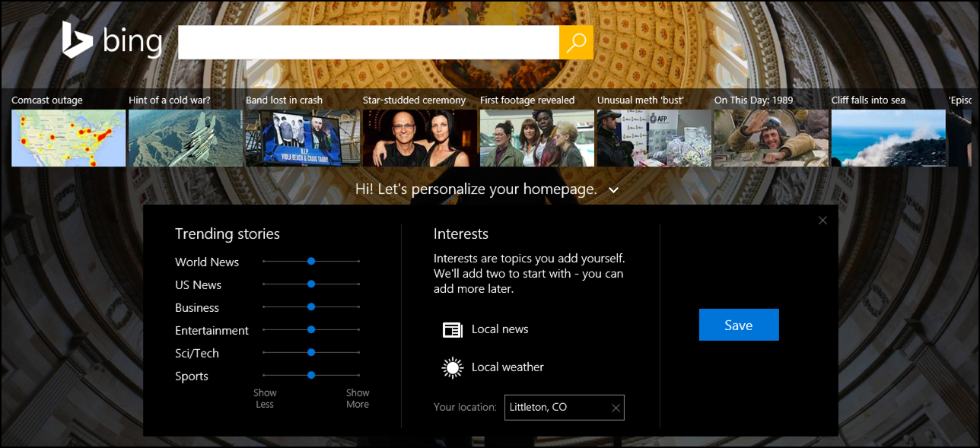Click the Local news newspaper icon
The width and height of the screenshot is (980, 448).
coord(453,329)
